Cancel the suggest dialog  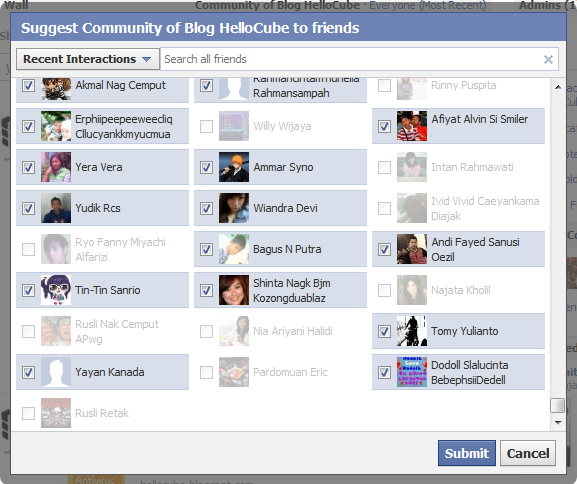click(x=528, y=453)
